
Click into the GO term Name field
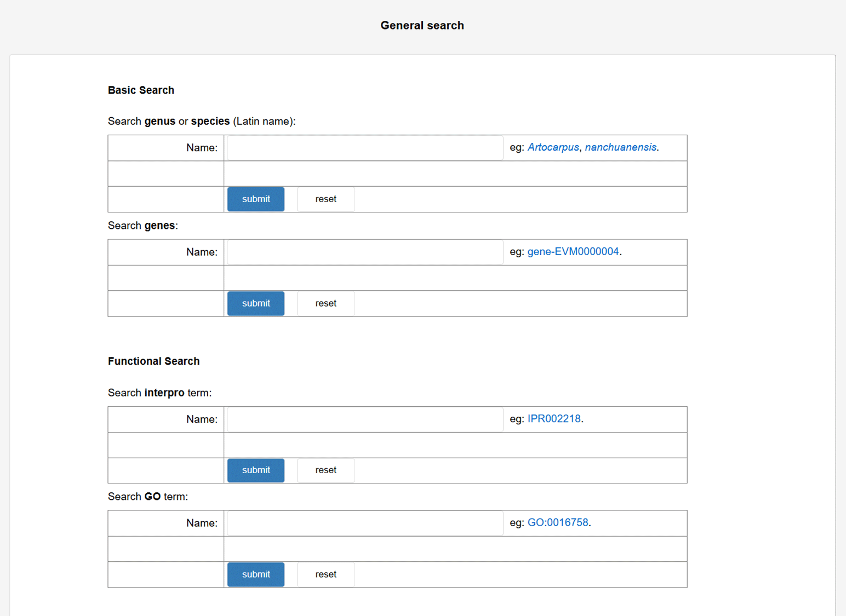(x=365, y=523)
